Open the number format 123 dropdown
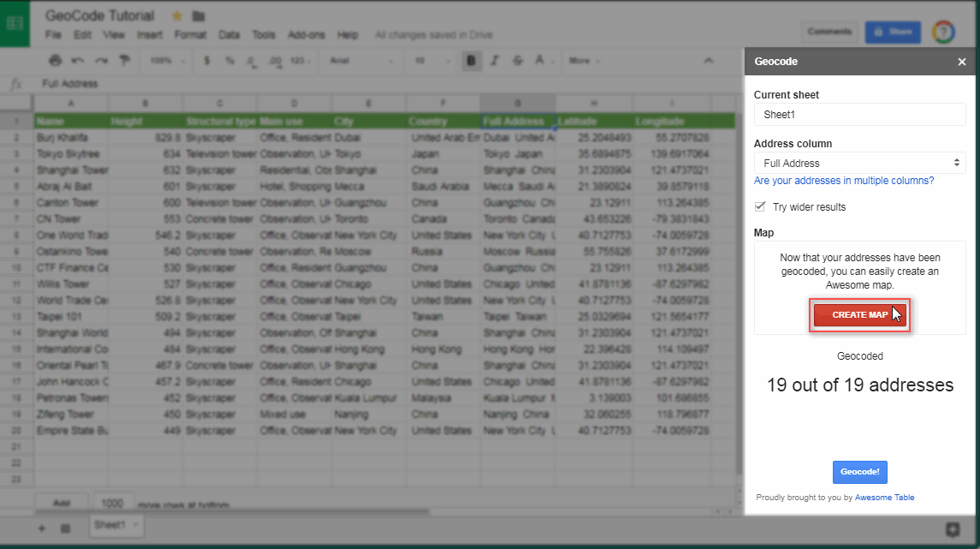980x549 pixels. pyautogui.click(x=300, y=61)
